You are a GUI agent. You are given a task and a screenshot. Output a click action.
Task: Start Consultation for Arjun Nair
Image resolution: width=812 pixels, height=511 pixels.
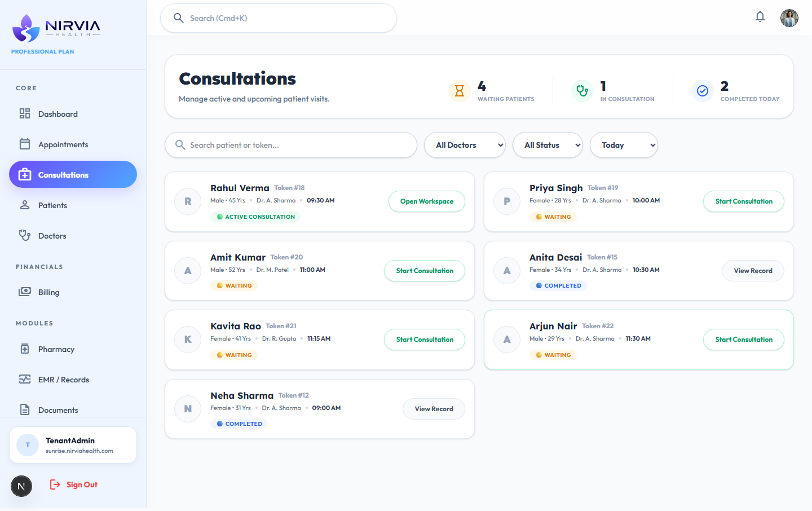744,340
